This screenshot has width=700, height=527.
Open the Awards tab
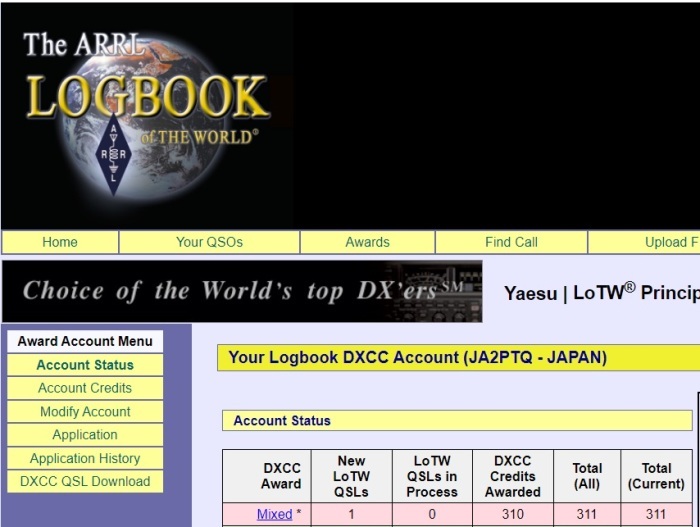pyautogui.click(x=367, y=242)
